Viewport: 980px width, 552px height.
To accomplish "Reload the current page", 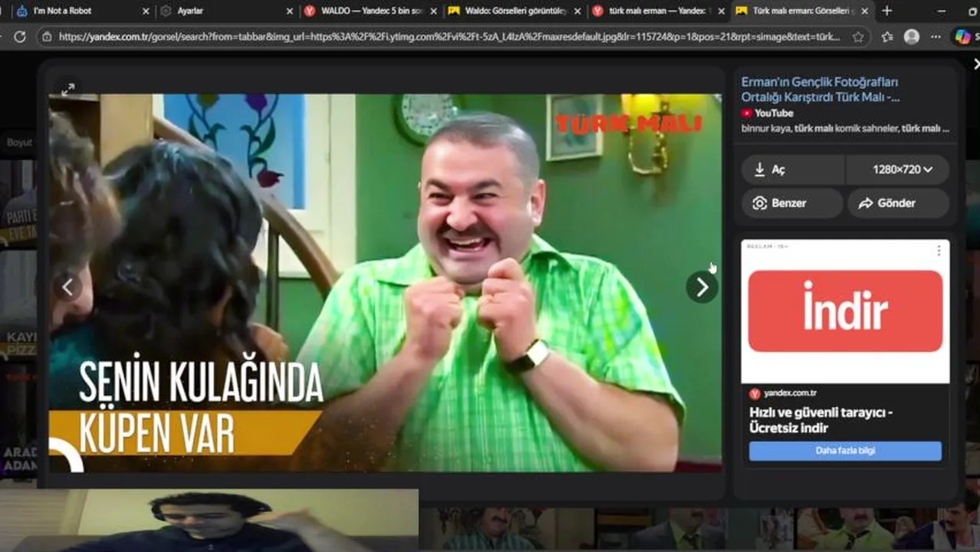I will (20, 37).
